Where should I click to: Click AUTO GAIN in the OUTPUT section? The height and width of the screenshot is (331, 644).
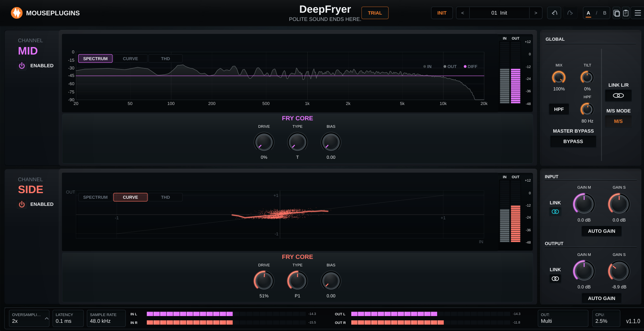(601, 298)
